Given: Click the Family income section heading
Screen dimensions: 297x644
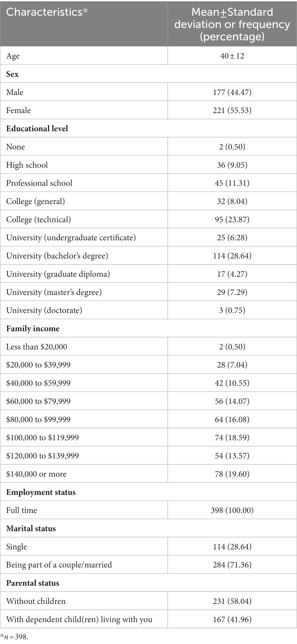Looking at the screenshot, I should pyautogui.click(x=33, y=329).
